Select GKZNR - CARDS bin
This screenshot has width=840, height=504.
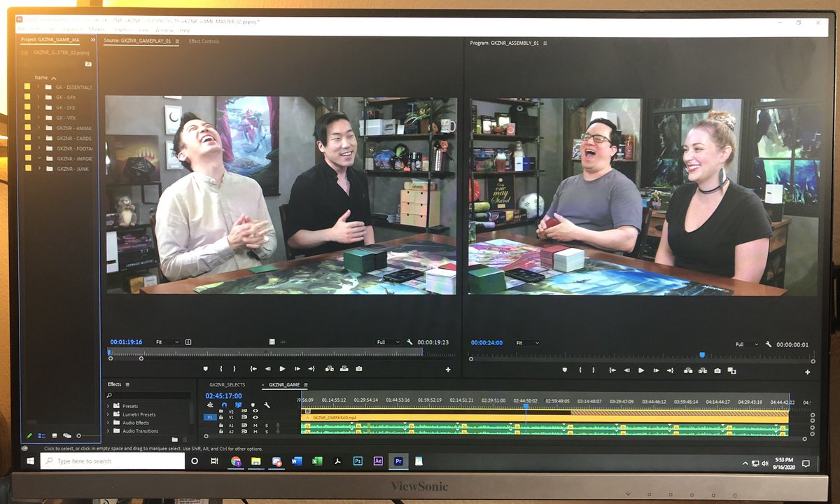(73, 138)
